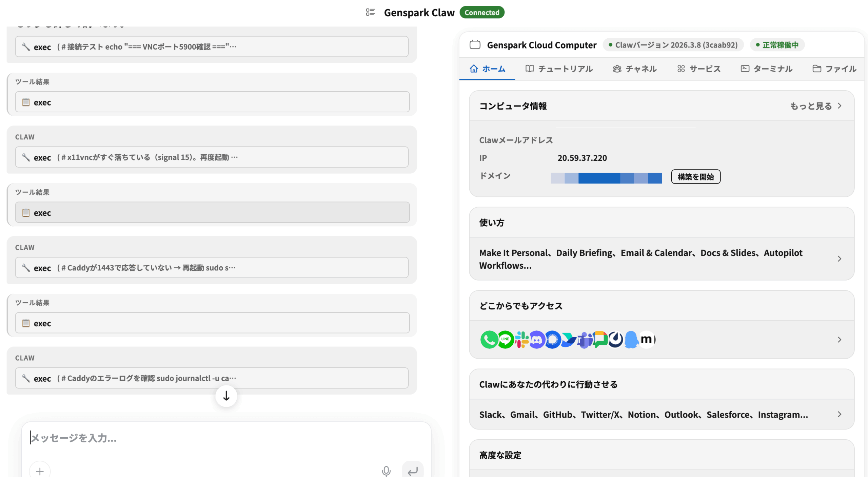Image resolution: width=868 pixels, height=477 pixels.
Task: Click the send message enter-arrow button
Action: click(412, 471)
